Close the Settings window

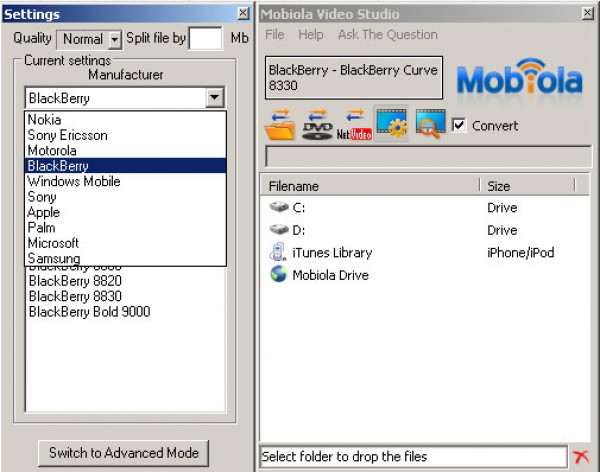pyautogui.click(x=243, y=13)
